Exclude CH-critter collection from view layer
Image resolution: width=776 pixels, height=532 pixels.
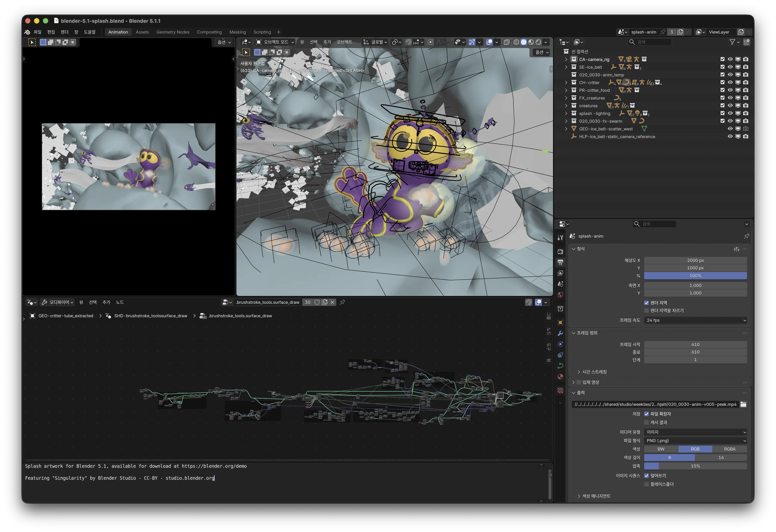tap(723, 82)
